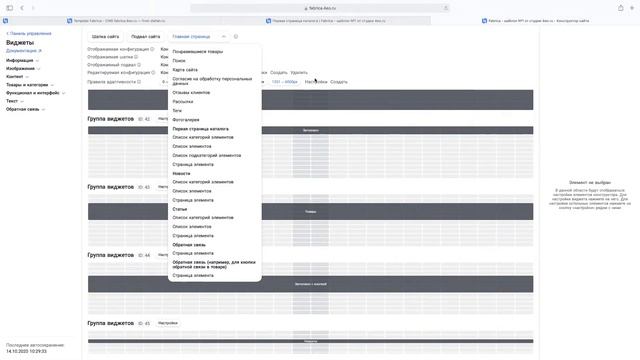Click info icon next to Отображаемый подвал
Image resolution: width=640 pixels, height=360 pixels.
(139, 64)
